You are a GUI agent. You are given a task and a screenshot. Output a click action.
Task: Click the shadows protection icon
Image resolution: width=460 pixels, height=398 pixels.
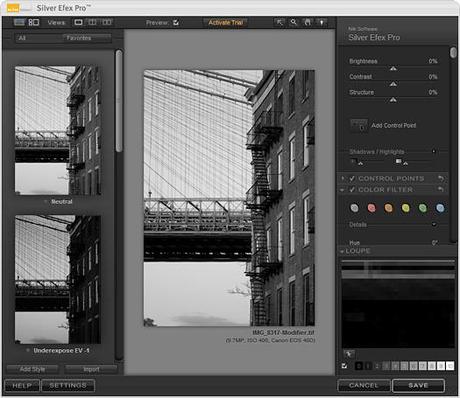pos(353,161)
